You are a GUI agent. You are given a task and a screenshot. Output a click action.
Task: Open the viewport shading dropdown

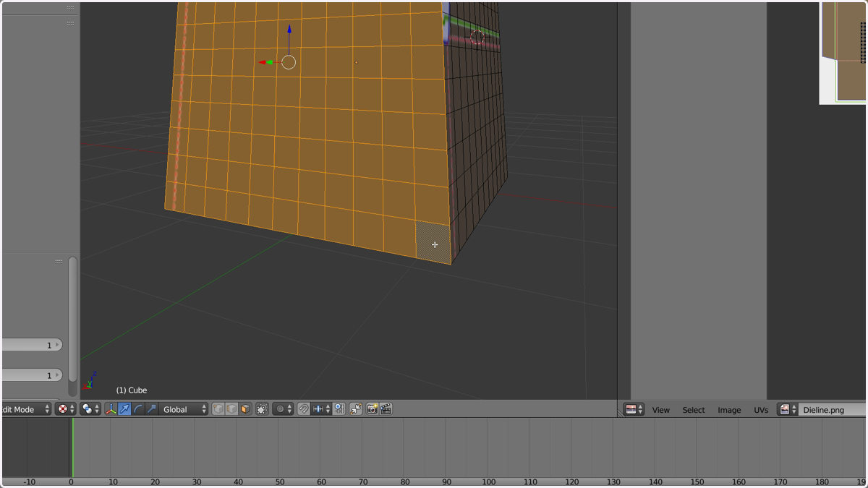(66, 409)
